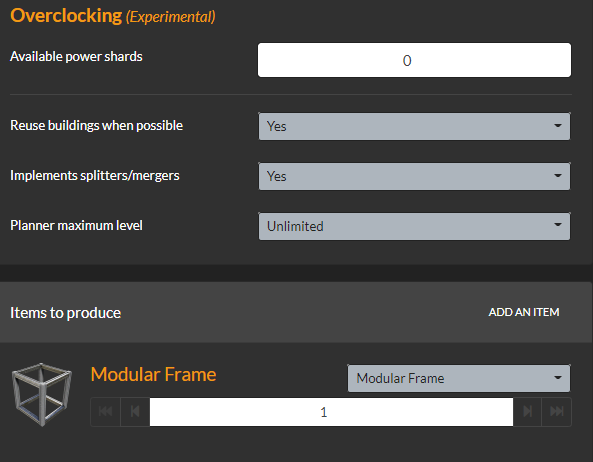593x462 pixels.
Task: Click ADD AN ITEM
Action: [x=524, y=312]
